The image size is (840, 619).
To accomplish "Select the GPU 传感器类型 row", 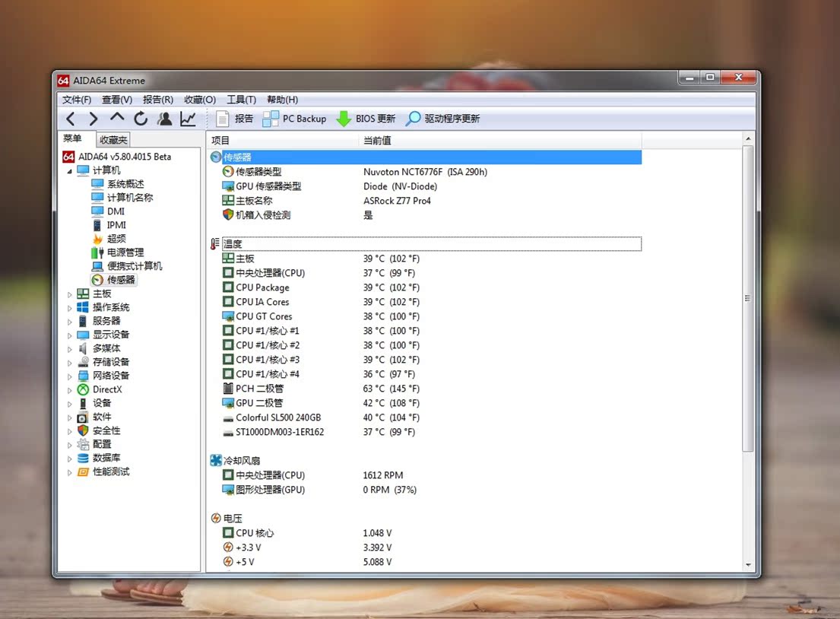I will pyautogui.click(x=426, y=186).
